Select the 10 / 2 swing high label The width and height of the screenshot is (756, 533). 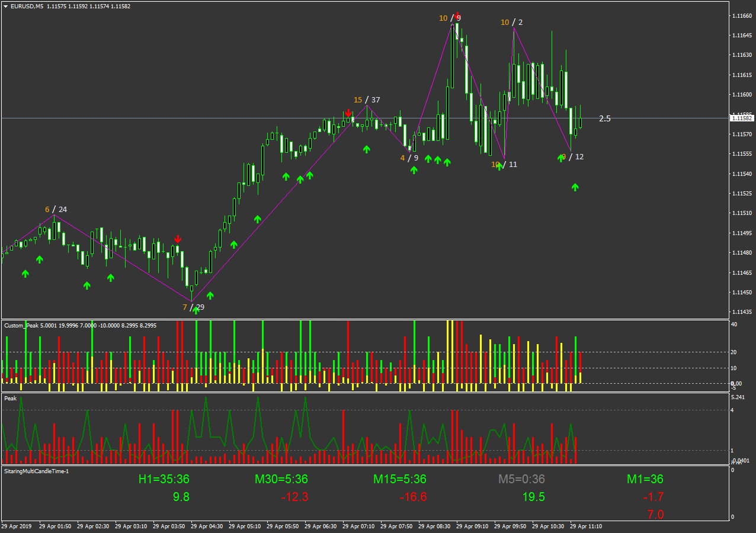pyautogui.click(x=512, y=23)
